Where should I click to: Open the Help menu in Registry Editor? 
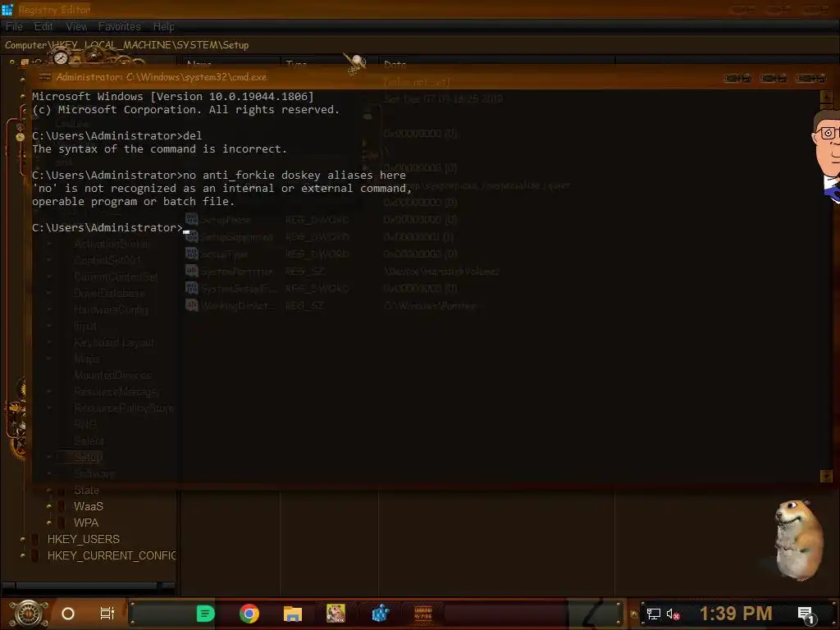164,26
